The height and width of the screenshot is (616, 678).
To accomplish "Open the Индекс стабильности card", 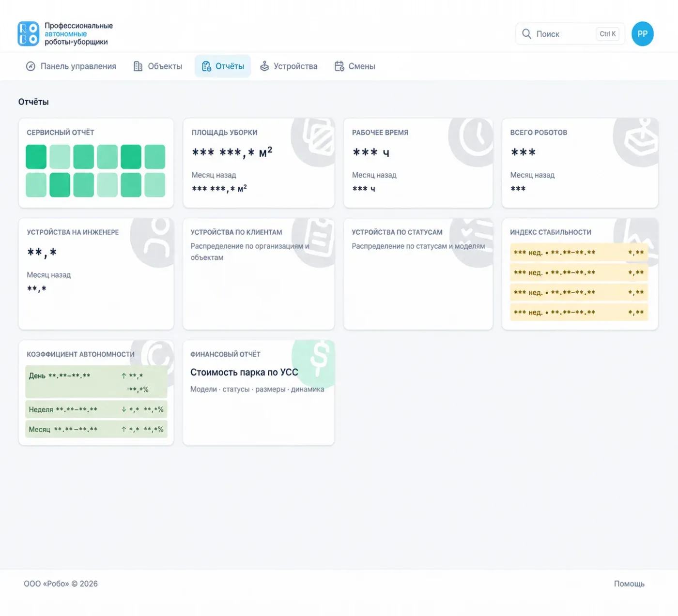I will [x=580, y=274].
